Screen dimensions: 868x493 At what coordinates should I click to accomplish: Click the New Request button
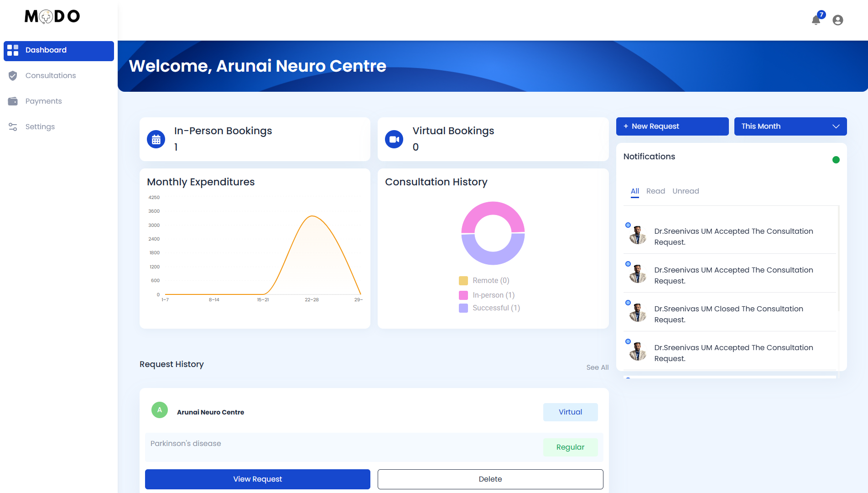672,126
